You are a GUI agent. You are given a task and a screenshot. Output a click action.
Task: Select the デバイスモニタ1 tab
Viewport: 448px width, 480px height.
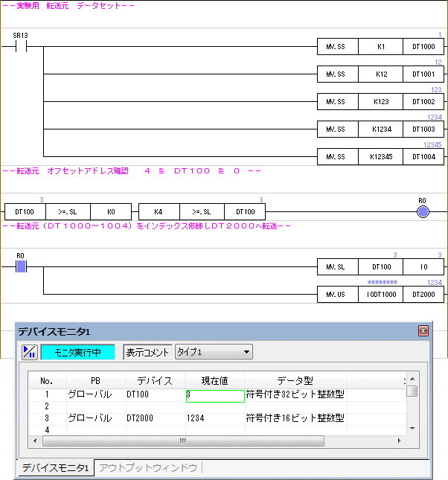(x=56, y=468)
